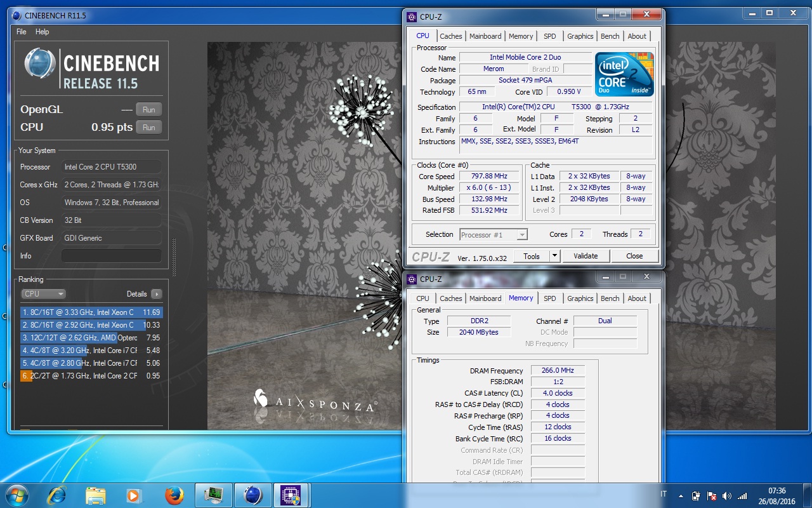Viewport: 812px width, 508px height.
Task: Switch to Cinebench taskbar icon
Action: coord(252,495)
